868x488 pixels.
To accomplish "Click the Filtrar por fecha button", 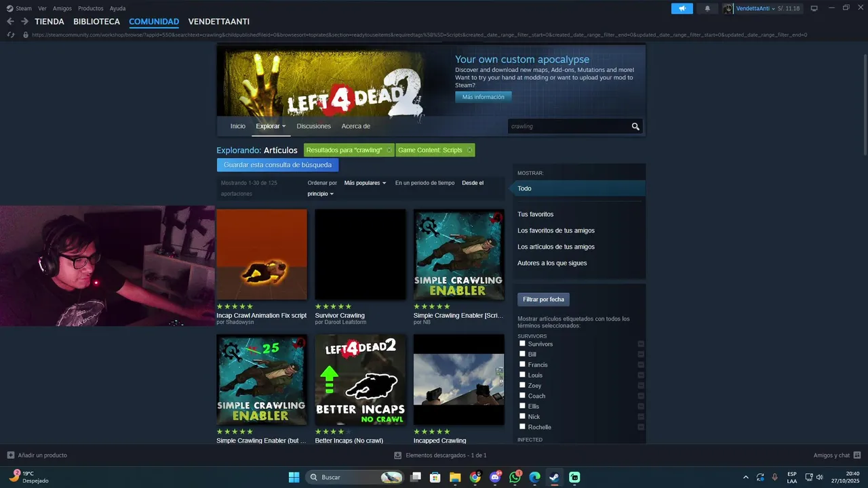I will [x=543, y=299].
